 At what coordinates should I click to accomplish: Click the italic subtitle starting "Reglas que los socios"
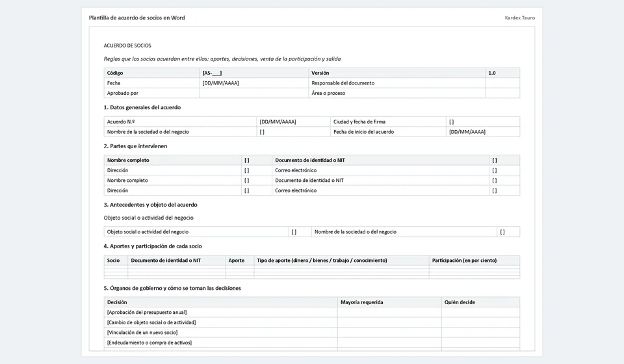click(222, 59)
